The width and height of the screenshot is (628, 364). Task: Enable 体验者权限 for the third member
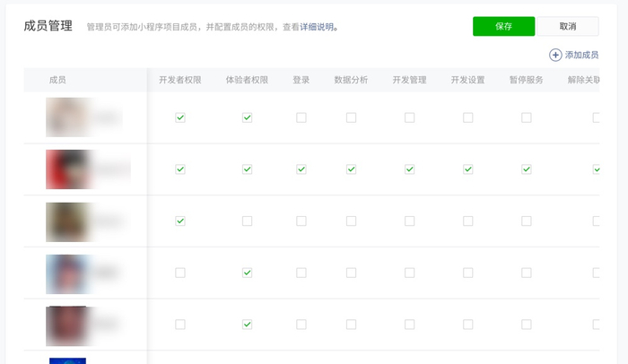pyautogui.click(x=248, y=221)
